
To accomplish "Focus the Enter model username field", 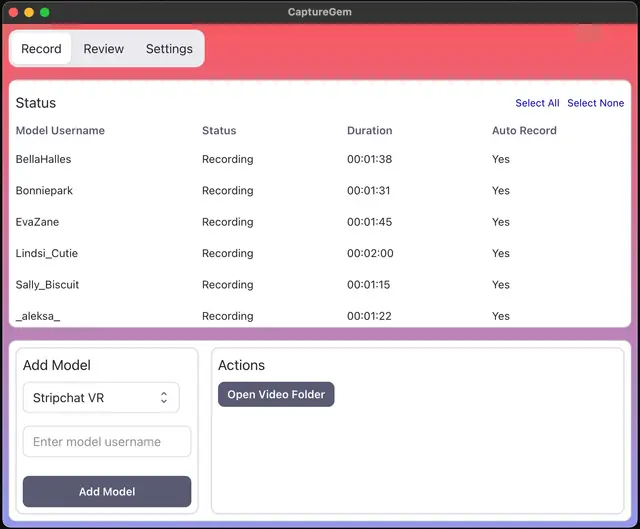I will point(107,442).
